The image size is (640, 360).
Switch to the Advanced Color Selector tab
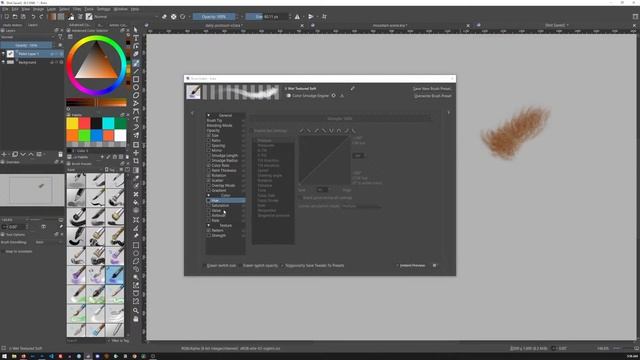(x=80, y=25)
